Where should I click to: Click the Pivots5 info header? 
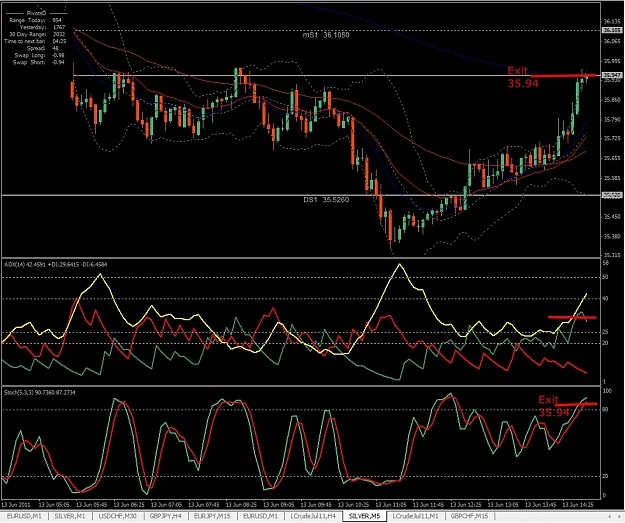(x=36, y=13)
